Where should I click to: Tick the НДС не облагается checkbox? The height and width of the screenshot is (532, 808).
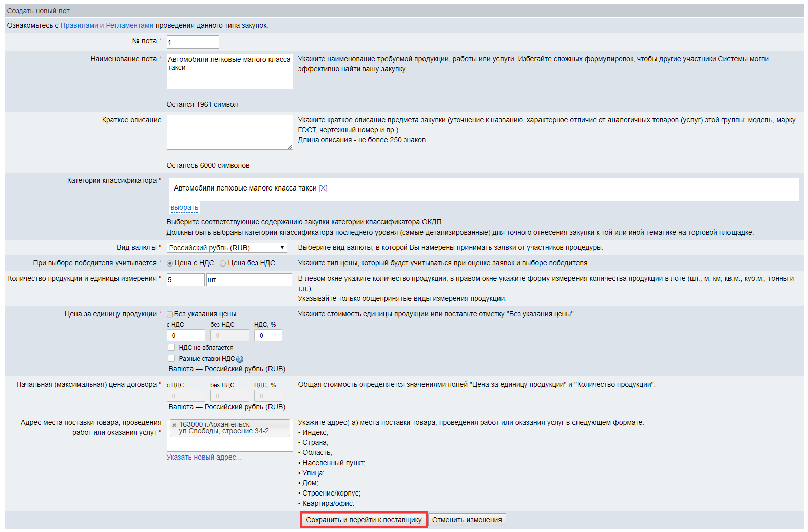(171, 347)
